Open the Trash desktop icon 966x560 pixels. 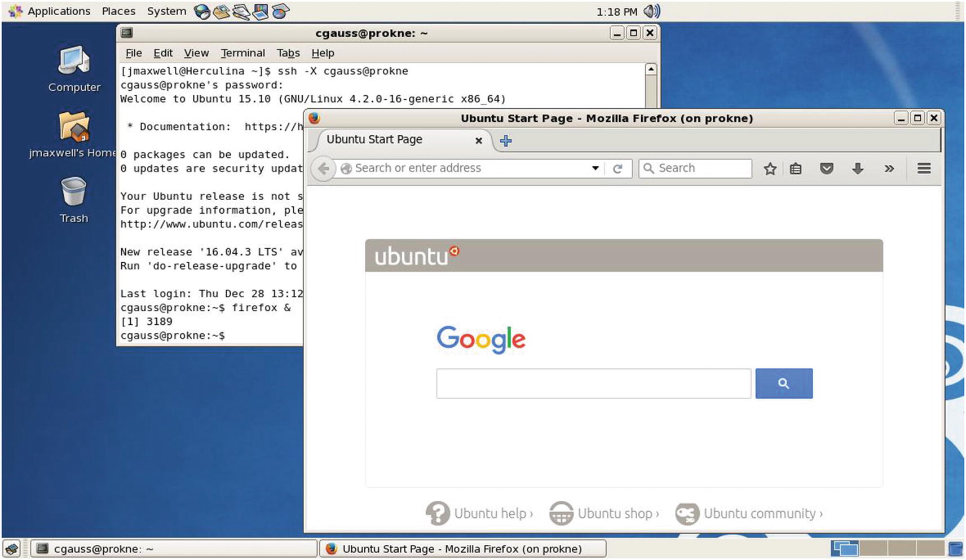[x=74, y=200]
